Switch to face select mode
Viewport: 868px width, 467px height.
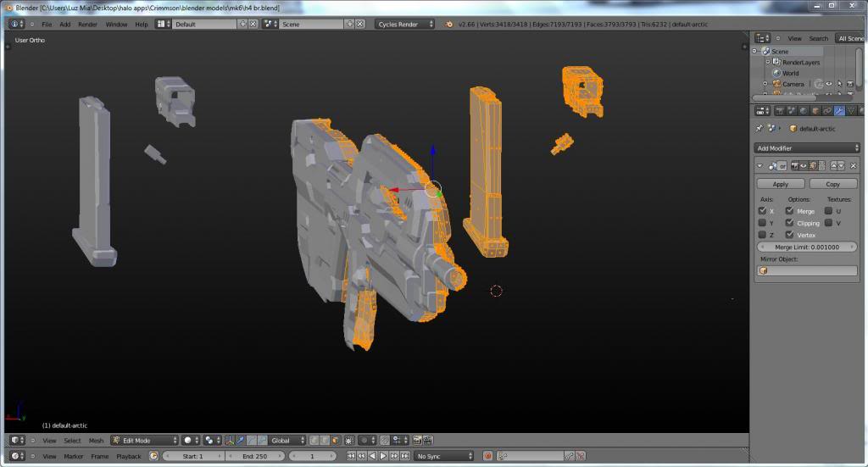coord(336,441)
